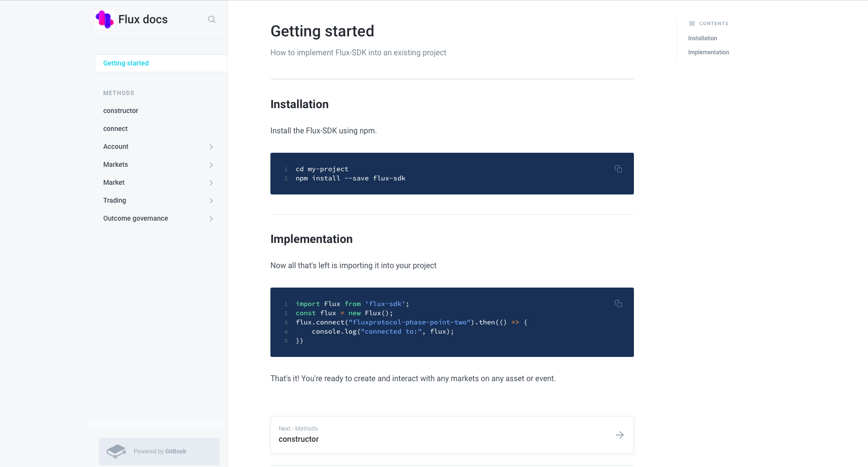Open the Powered by GitBook link
The width and height of the screenshot is (868, 467).
(x=159, y=451)
